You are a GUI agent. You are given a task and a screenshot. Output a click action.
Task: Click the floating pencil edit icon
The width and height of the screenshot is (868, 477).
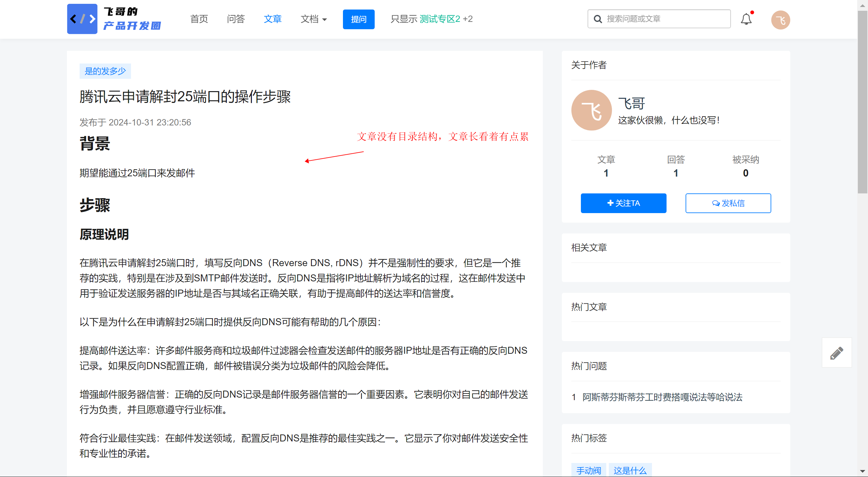pyautogui.click(x=837, y=353)
